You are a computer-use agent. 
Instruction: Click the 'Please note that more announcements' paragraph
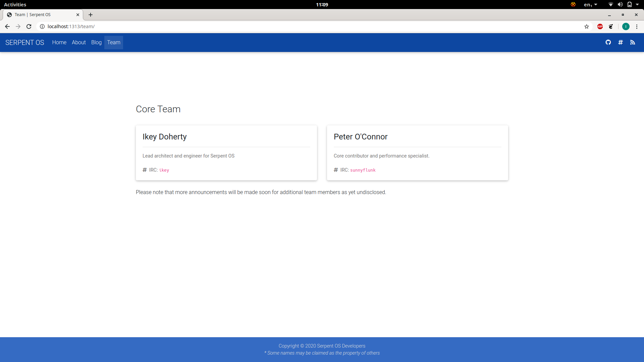(261, 192)
